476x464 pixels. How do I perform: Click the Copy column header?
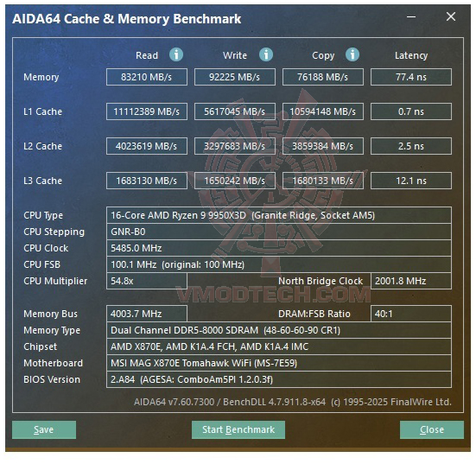click(323, 55)
